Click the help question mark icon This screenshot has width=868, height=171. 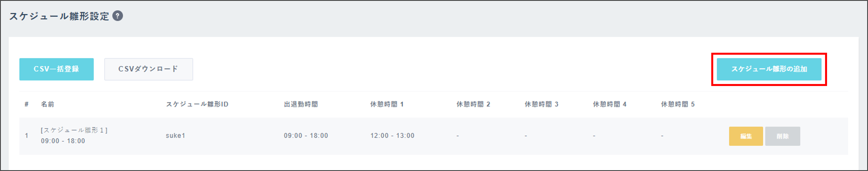click(x=117, y=16)
